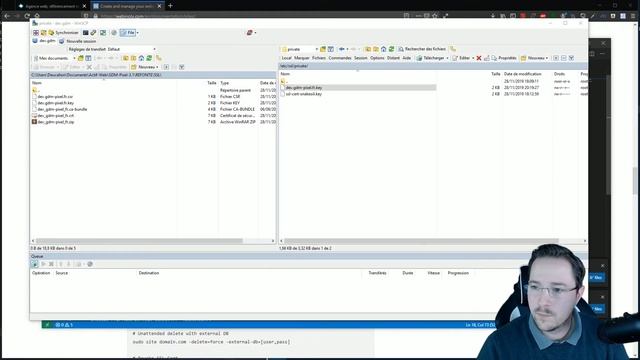Open the local panel Nouveau dropdown
640x360 pixels.
coord(145,67)
